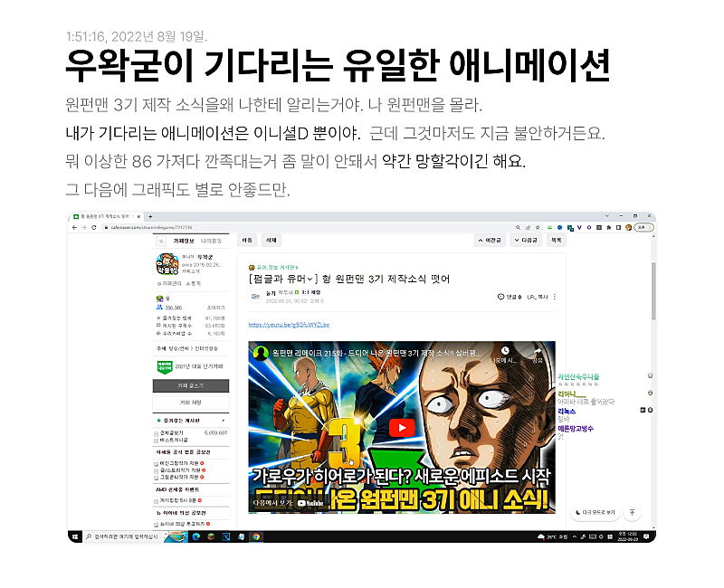Open the 전체글보기 board

(x=171, y=433)
